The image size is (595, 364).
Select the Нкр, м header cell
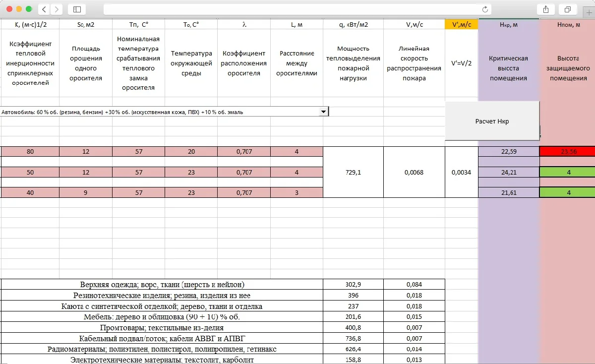point(509,24)
